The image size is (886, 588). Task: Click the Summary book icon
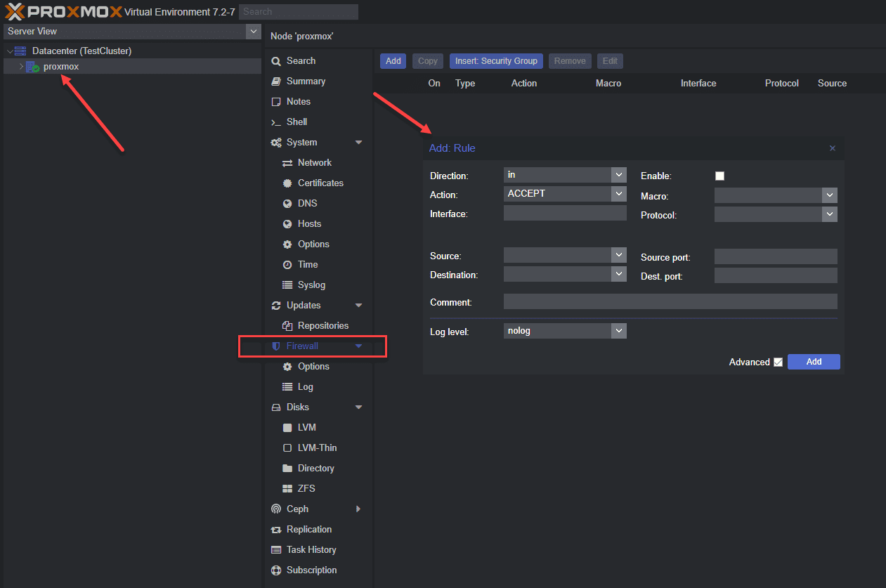coord(276,81)
